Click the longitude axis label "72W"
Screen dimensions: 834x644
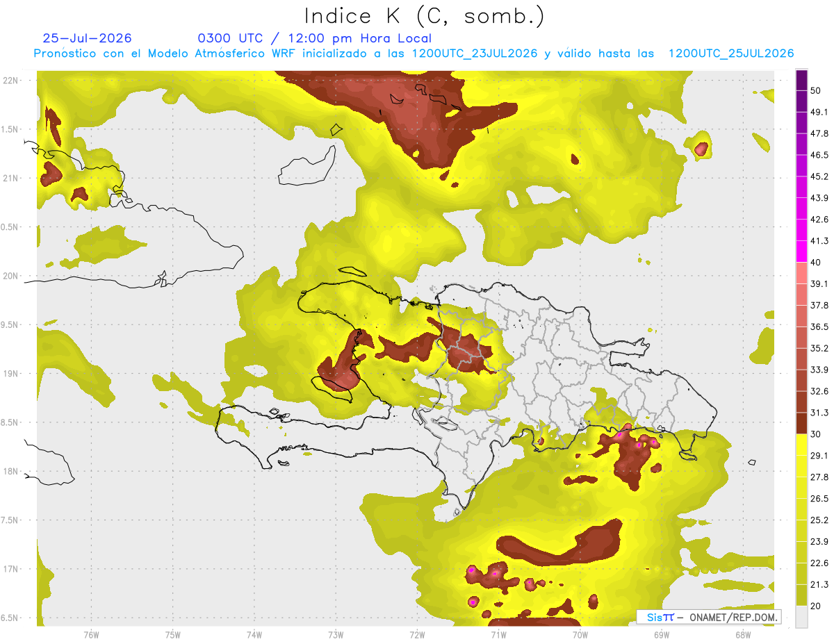tap(417, 635)
